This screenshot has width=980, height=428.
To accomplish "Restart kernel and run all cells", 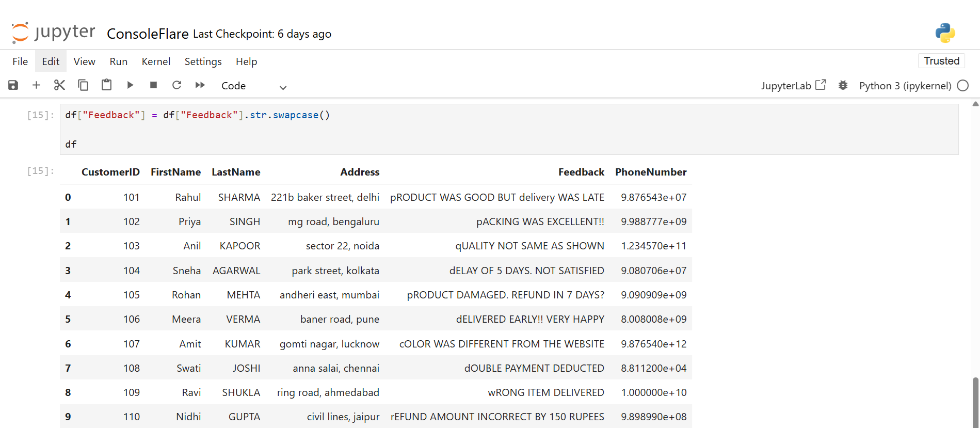I will click(200, 85).
